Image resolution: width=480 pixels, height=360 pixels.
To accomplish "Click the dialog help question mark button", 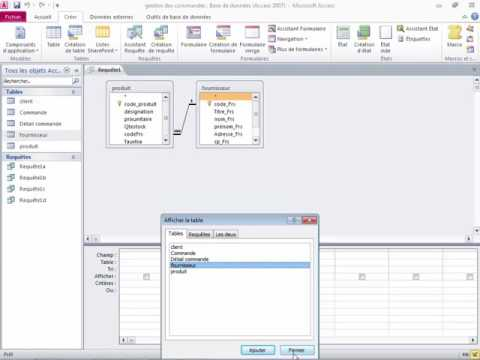I will (294, 220).
